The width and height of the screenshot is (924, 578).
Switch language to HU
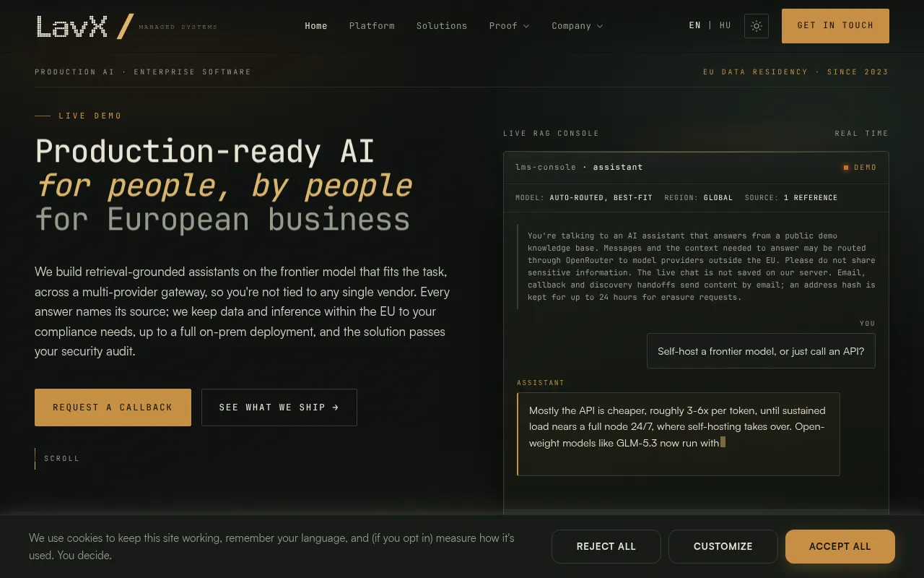point(725,25)
